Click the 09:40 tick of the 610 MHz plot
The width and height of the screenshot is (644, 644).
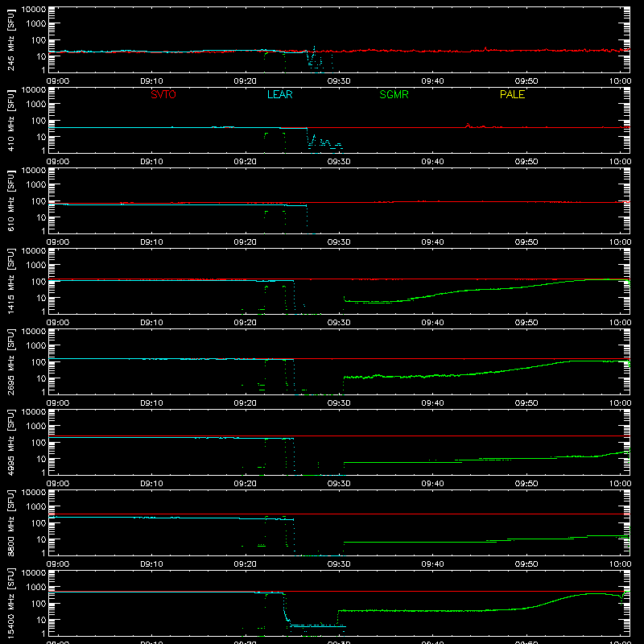click(x=432, y=242)
